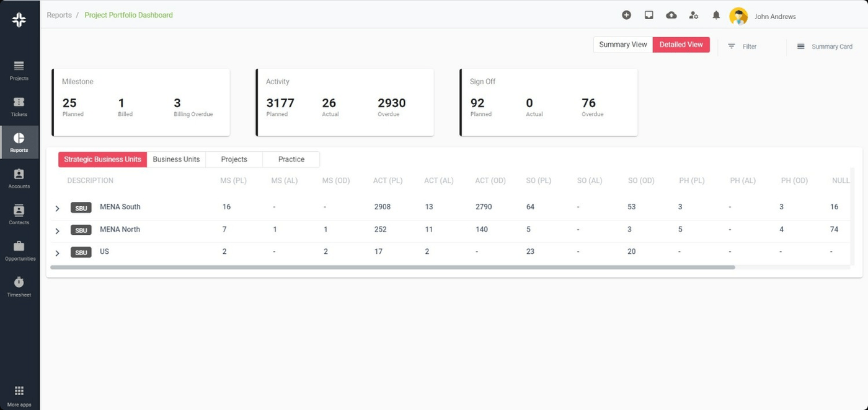868x410 pixels.
Task: Open the Opportunities section
Action: click(19, 250)
